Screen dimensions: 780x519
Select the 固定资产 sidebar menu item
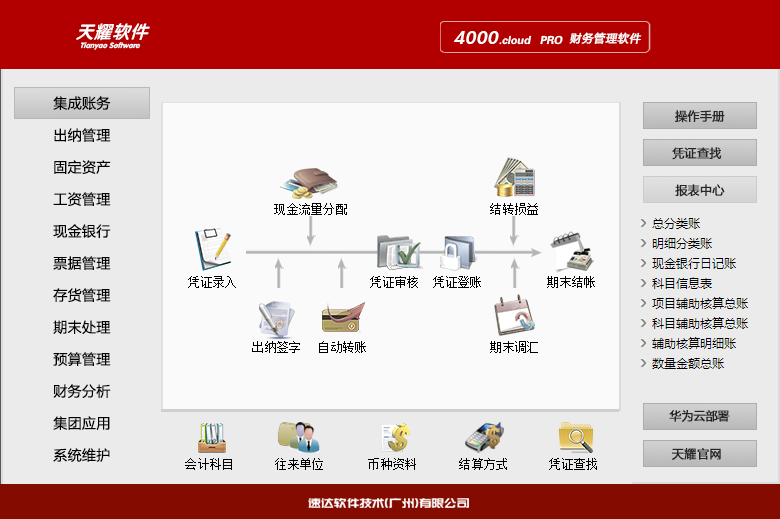click(x=82, y=167)
